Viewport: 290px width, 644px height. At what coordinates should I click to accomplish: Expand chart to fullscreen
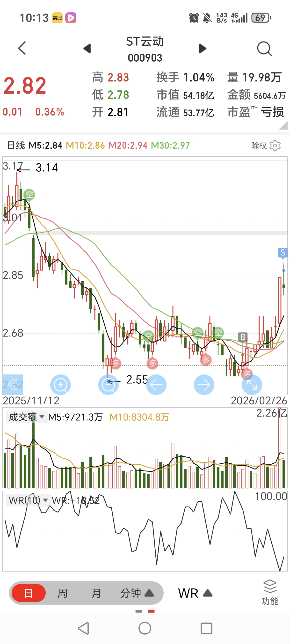[252, 385]
